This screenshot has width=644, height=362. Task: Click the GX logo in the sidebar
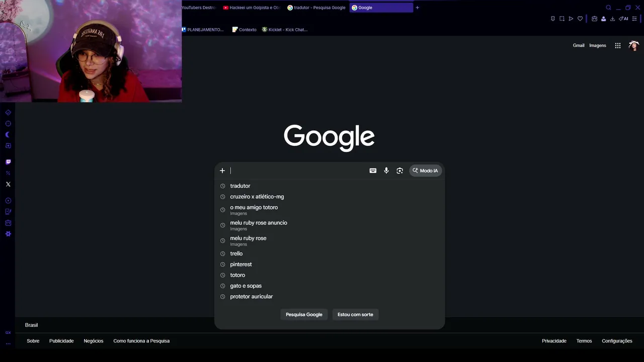coord(8,332)
